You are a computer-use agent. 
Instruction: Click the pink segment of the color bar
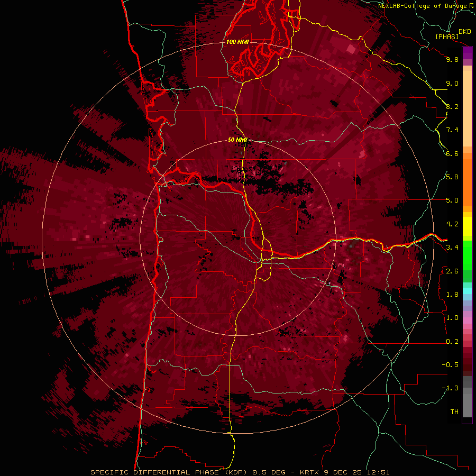pyautogui.click(x=467, y=321)
